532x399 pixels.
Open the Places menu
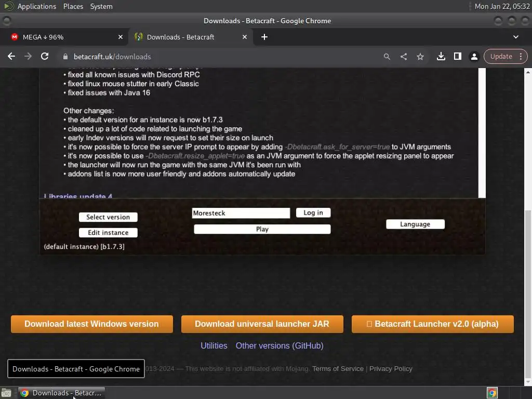[73, 6]
